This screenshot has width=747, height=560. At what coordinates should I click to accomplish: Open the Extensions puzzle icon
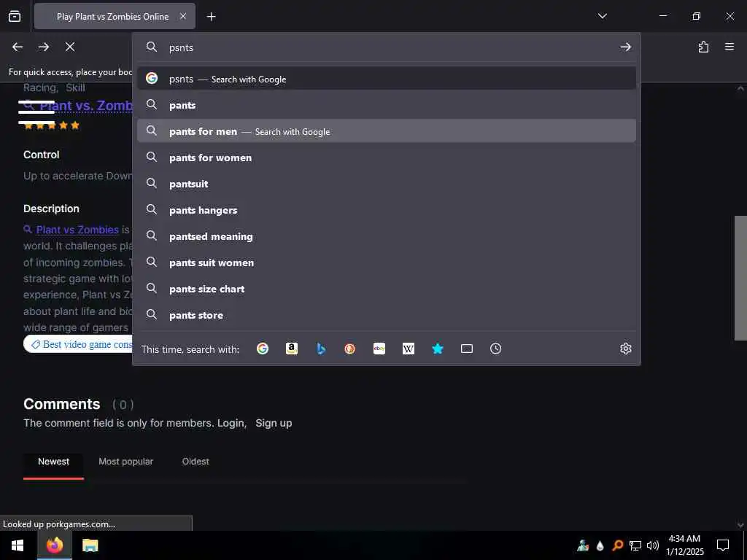703,47
